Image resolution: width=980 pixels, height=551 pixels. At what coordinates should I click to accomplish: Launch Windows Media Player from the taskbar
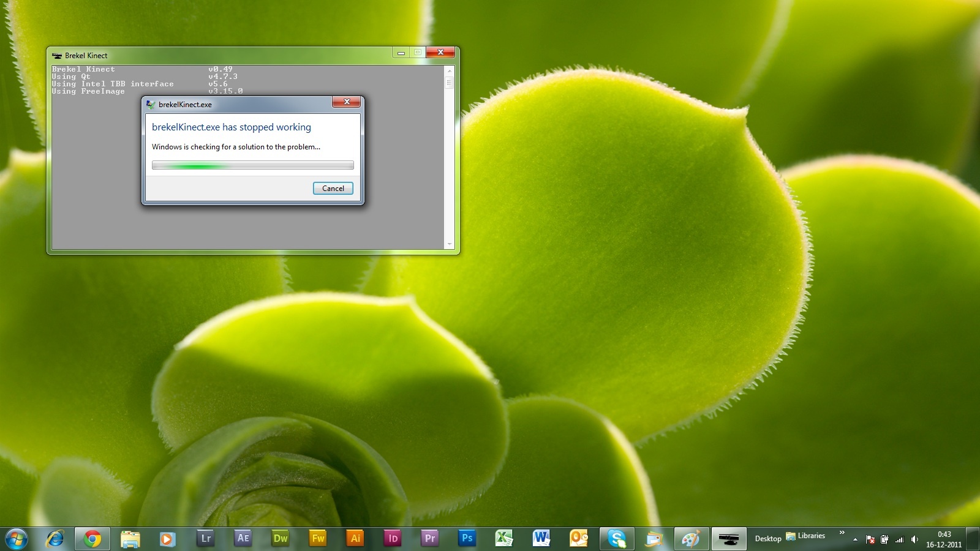tap(167, 539)
